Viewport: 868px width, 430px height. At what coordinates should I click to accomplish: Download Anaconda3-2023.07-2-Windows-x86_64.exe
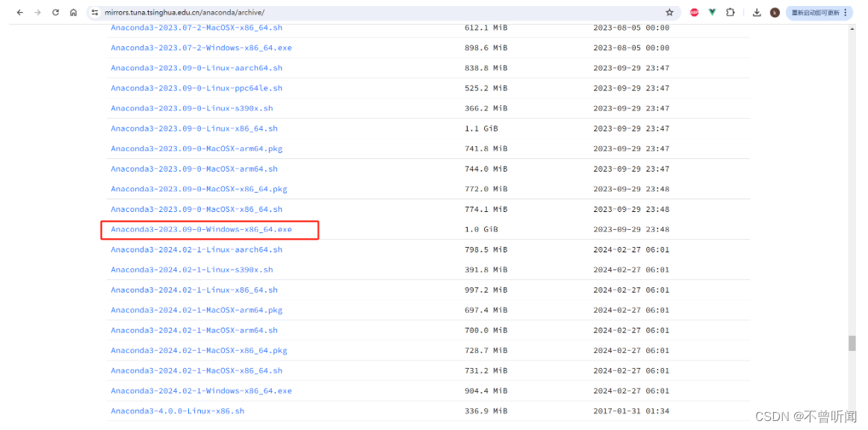pyautogui.click(x=201, y=48)
